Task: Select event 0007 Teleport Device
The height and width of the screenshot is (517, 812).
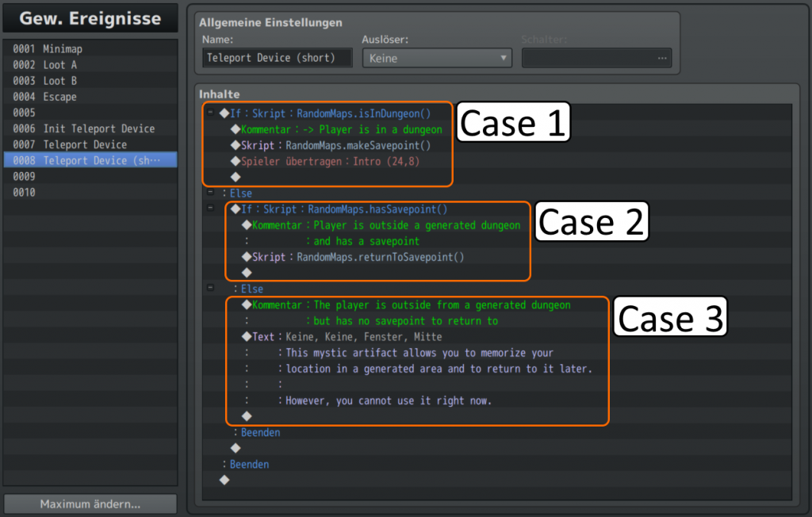Action: click(x=90, y=144)
